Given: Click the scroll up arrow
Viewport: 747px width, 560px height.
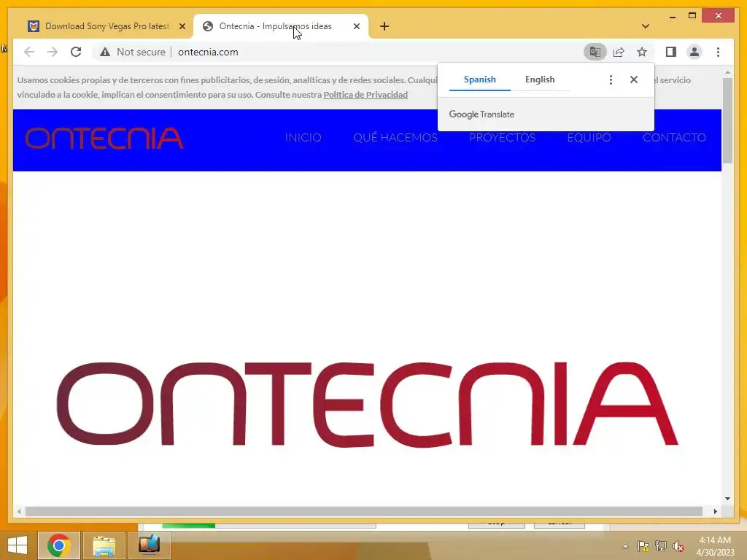Looking at the screenshot, I should [x=727, y=72].
